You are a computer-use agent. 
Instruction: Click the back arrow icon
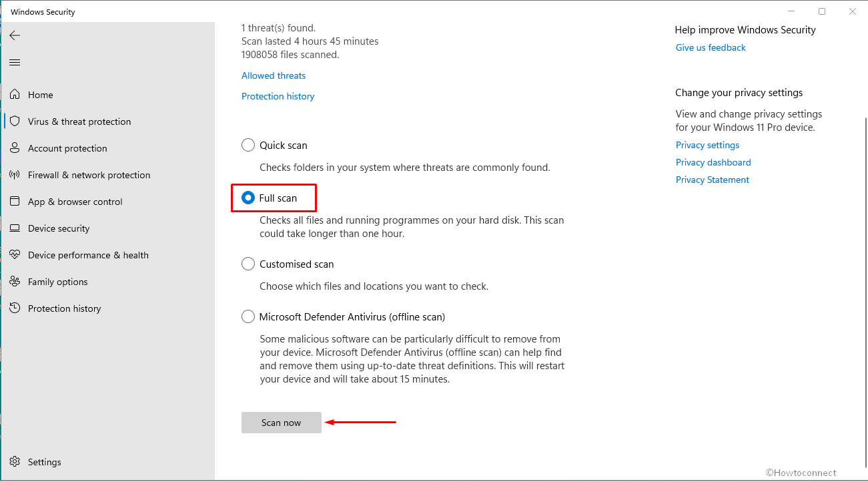pos(15,35)
